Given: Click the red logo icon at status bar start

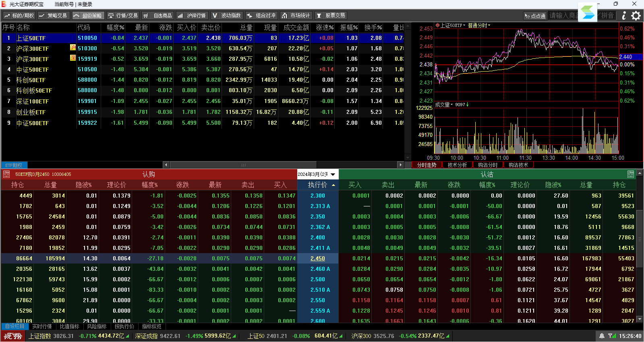Looking at the screenshot, I should tap(13, 336).
